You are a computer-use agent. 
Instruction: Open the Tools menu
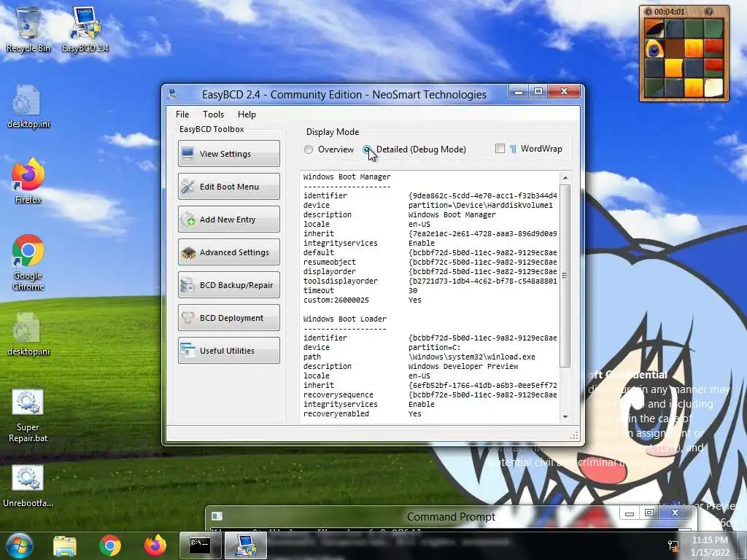click(x=213, y=114)
